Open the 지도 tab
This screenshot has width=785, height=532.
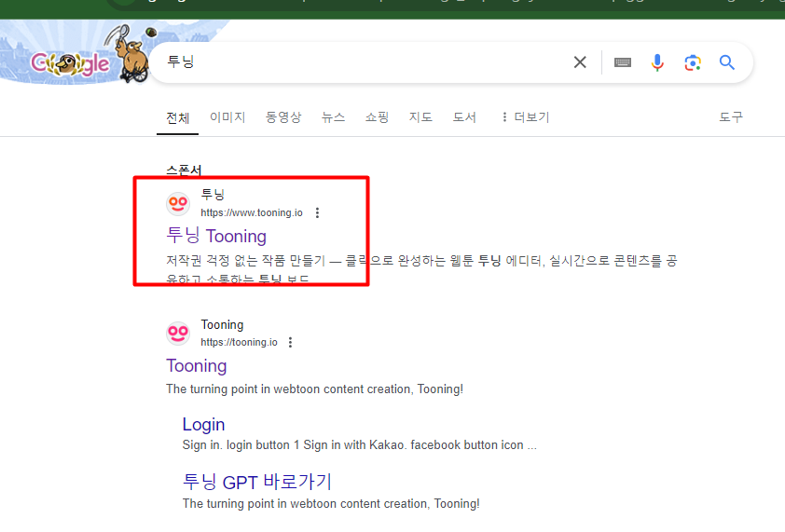pyautogui.click(x=420, y=117)
